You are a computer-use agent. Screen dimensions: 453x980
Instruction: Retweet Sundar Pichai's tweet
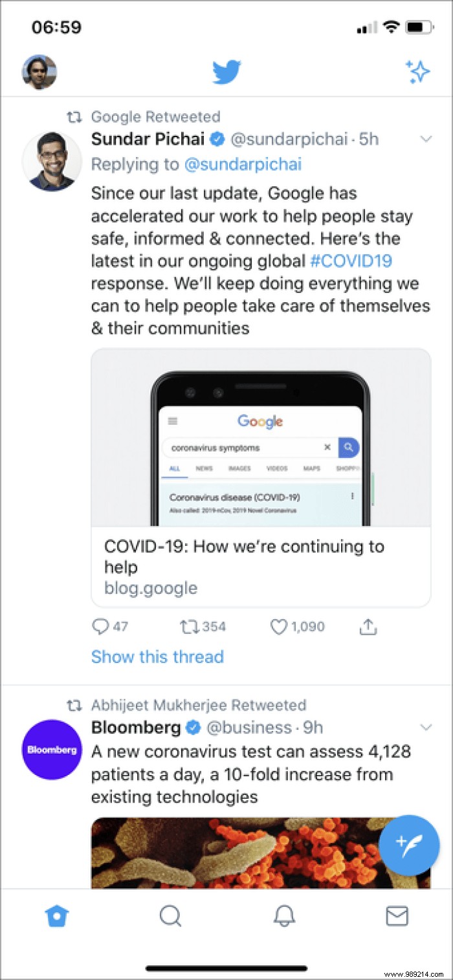click(x=189, y=626)
